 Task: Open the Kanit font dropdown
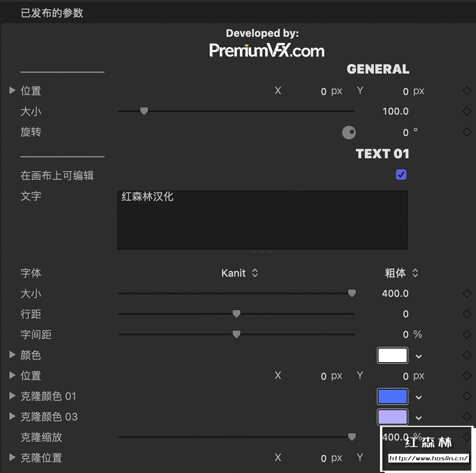(239, 273)
